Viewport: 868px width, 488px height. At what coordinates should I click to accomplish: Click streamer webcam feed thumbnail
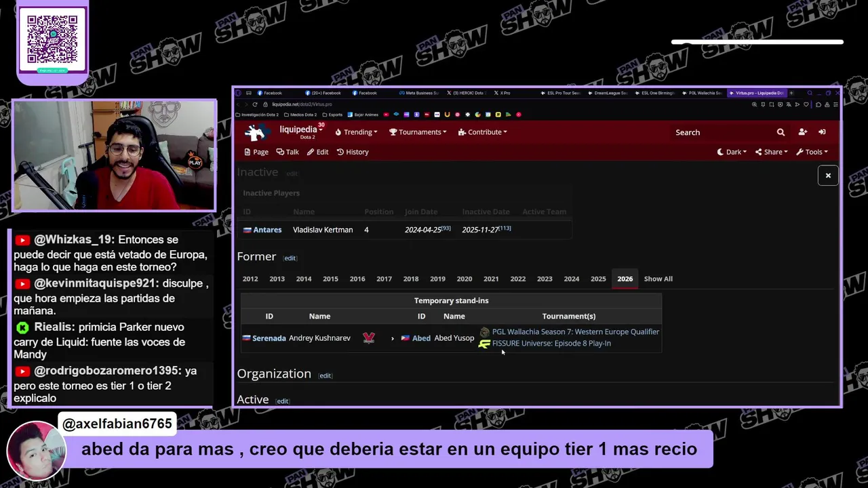114,155
